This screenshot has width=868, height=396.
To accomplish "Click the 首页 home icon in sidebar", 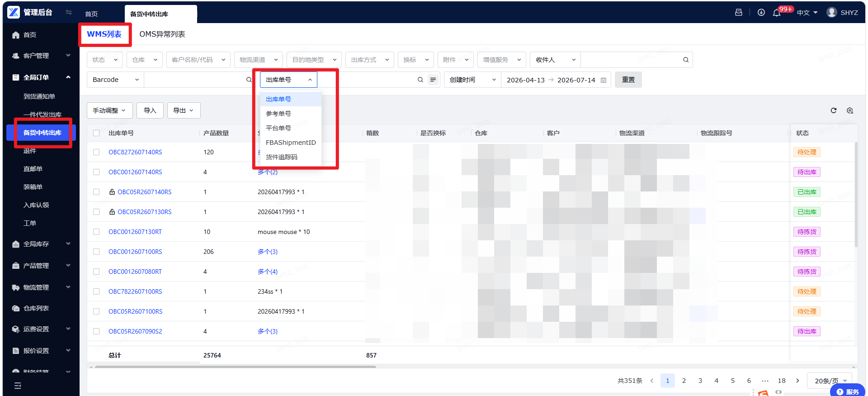I will point(16,35).
